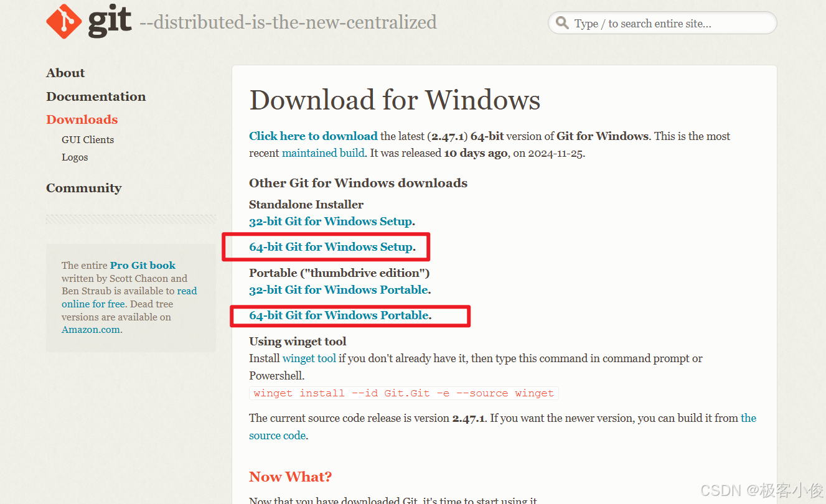The width and height of the screenshot is (826, 504).
Task: Open the Amazon.com link
Action: click(91, 330)
